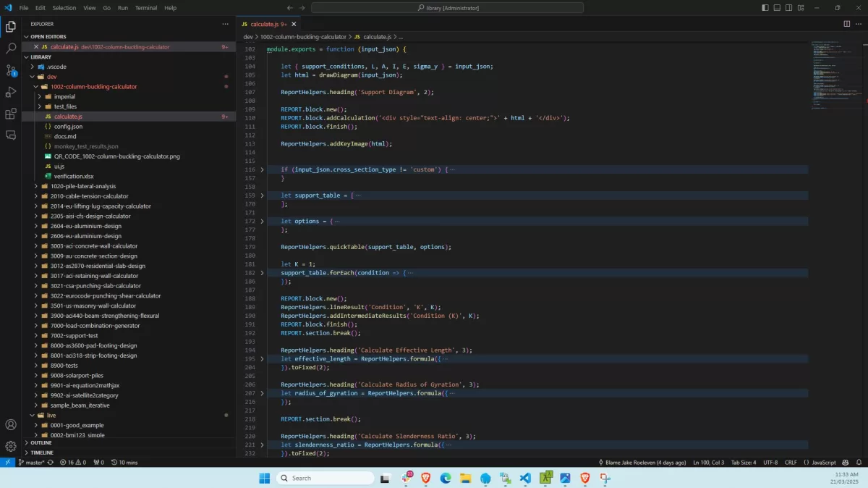Open the Accounts icon in activity bar
The image size is (868, 488).
coord(11,425)
